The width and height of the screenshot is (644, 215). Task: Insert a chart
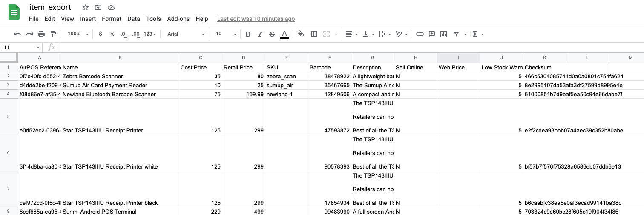pyautogui.click(x=444, y=34)
